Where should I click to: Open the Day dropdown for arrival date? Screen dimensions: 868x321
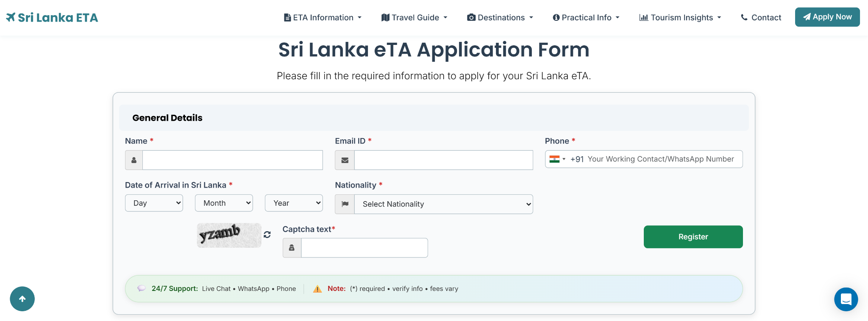(154, 203)
